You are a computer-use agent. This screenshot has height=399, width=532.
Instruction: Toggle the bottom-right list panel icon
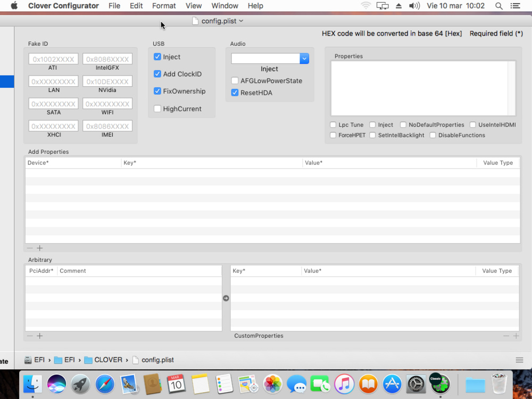pos(519,360)
